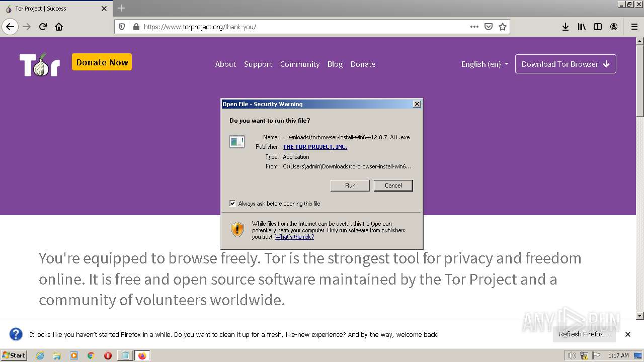This screenshot has height=362, width=644.
Task: Open the Donate navigation link
Action: pyautogui.click(x=363, y=64)
